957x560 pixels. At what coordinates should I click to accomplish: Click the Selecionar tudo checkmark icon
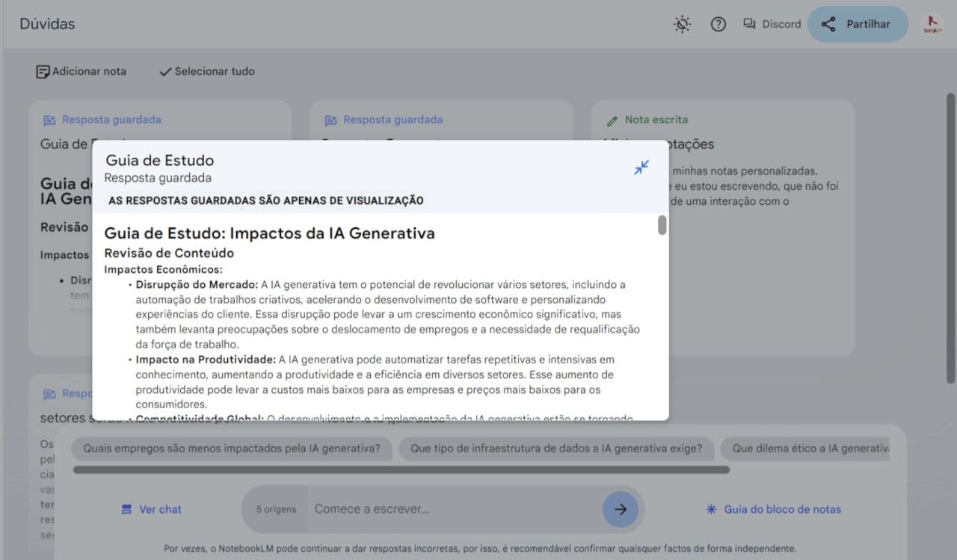click(x=165, y=72)
